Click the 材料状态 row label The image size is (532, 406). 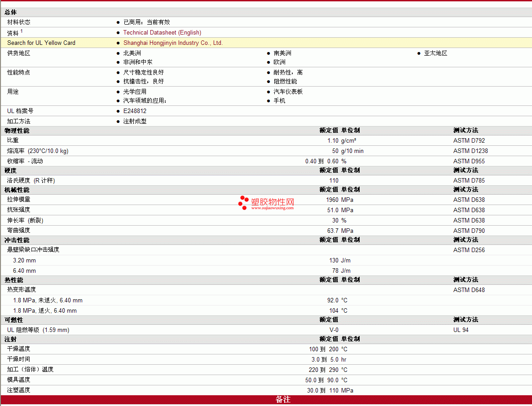point(19,22)
